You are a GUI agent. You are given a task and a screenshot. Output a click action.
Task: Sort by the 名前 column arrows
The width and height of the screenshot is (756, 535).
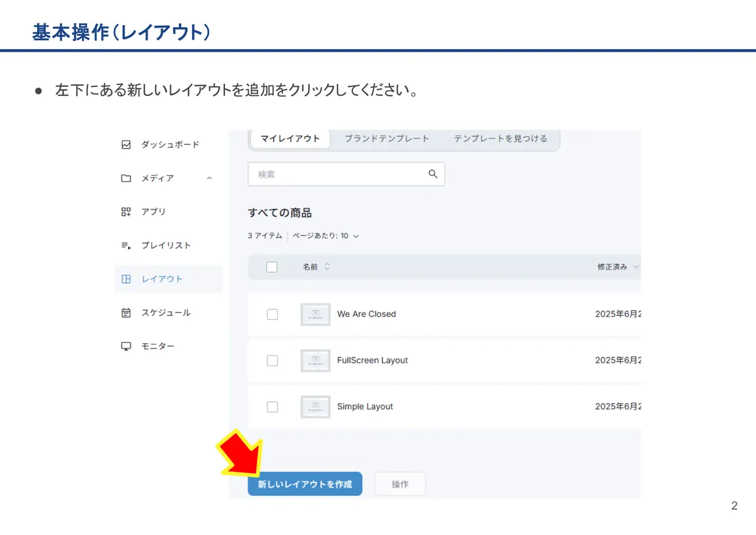click(327, 267)
